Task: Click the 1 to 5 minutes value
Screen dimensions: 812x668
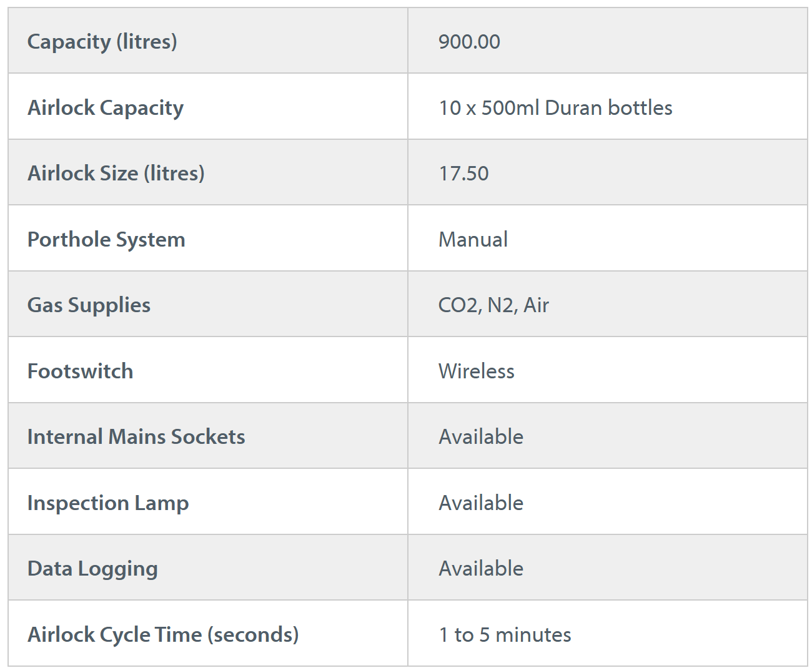Action: point(505,635)
